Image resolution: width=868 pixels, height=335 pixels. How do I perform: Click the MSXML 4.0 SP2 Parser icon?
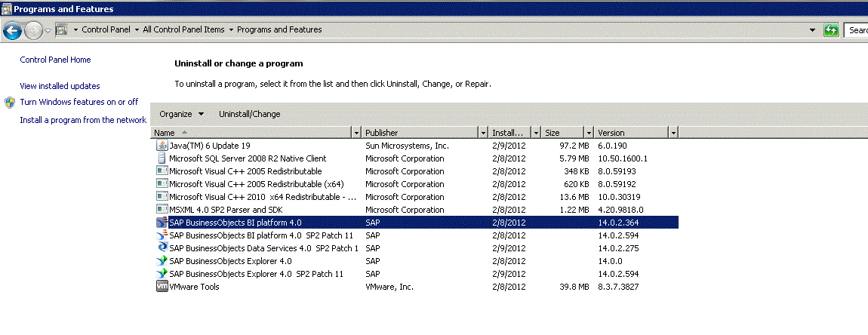point(161,210)
